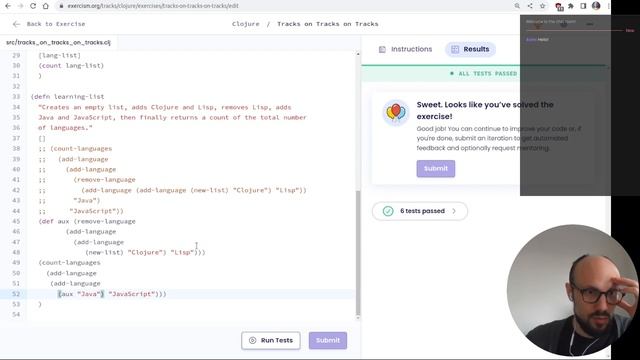
Task: Click 'Hello!' message in chat overlay
Action: [543, 40]
